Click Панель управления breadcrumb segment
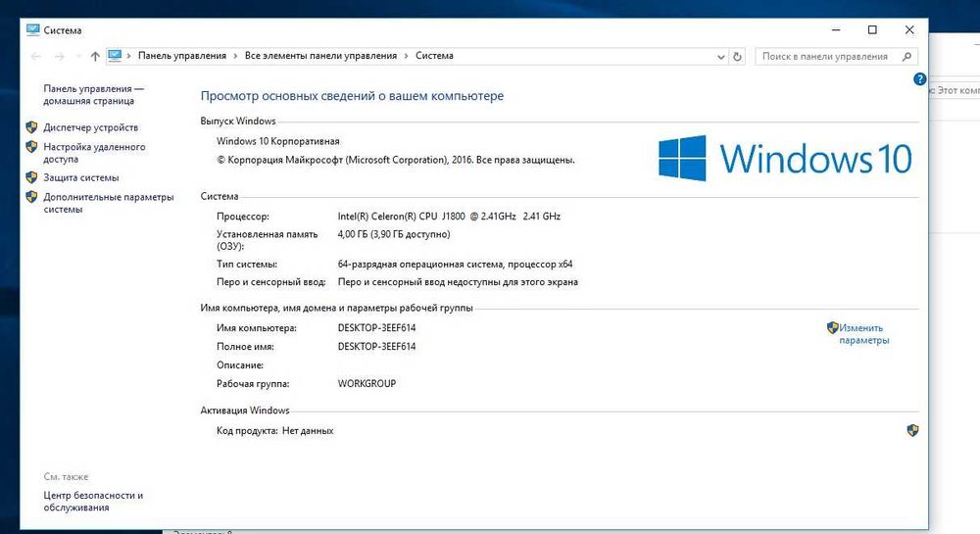The image size is (980, 534). tap(182, 56)
